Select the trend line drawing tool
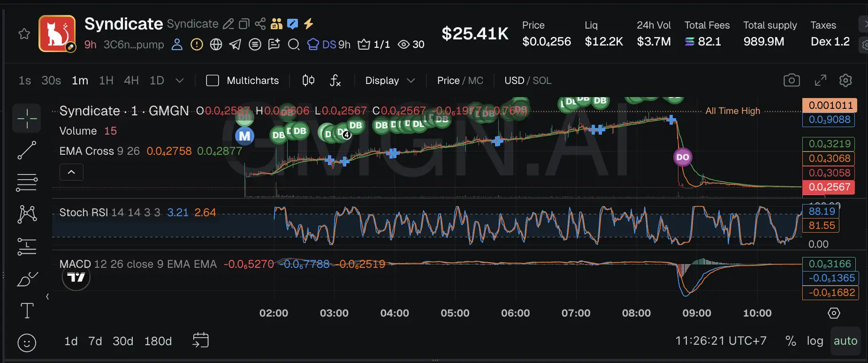Viewport: 868px width, 363px height. [27, 150]
